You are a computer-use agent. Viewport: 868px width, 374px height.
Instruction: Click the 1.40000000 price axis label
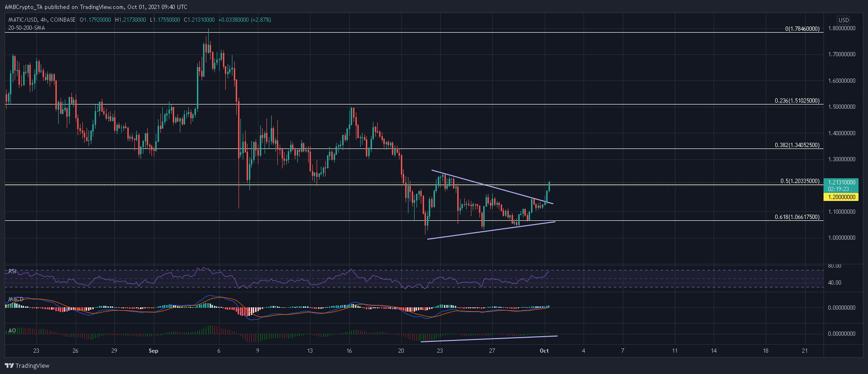841,133
